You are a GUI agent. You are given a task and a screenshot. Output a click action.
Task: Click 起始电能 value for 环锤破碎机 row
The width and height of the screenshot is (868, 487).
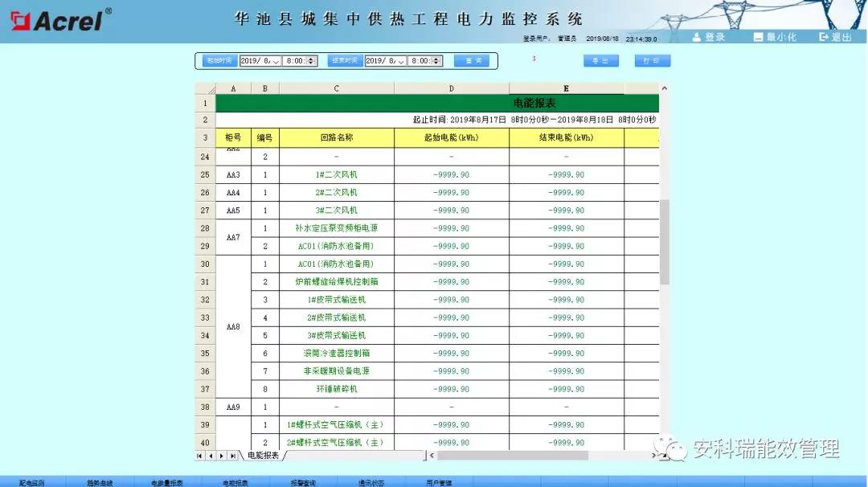[x=452, y=389]
